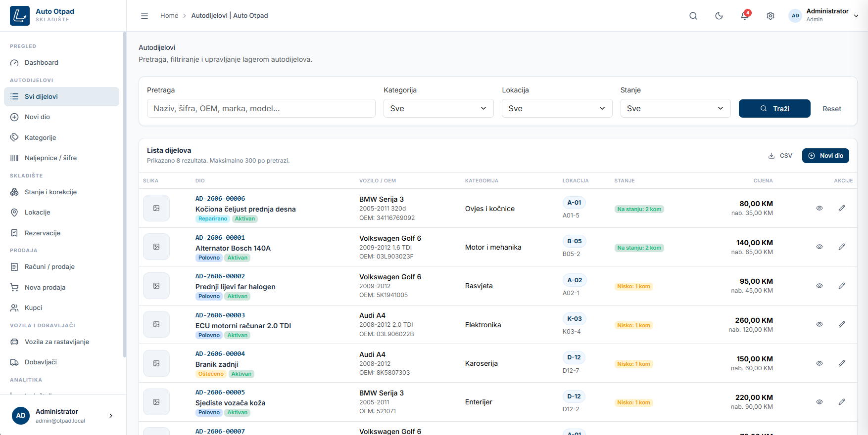View details of Kočiona čeljust prednja desna
This screenshot has height=435, width=868.
coord(820,208)
